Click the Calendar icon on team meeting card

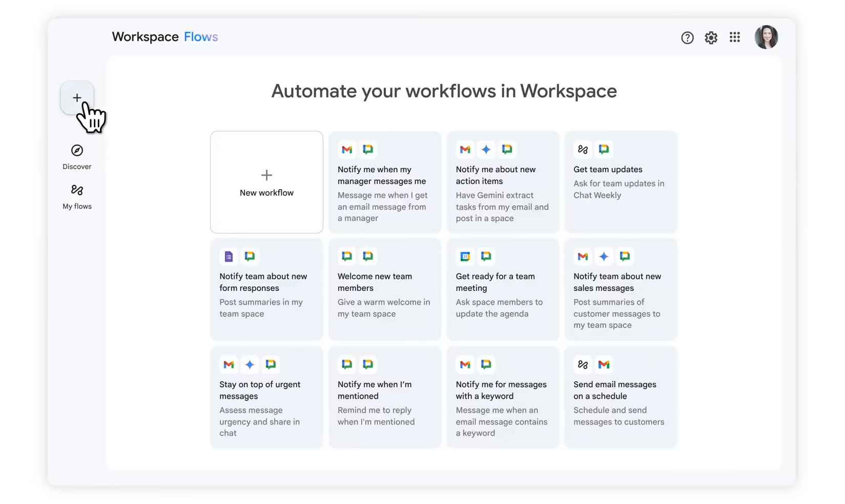click(465, 256)
